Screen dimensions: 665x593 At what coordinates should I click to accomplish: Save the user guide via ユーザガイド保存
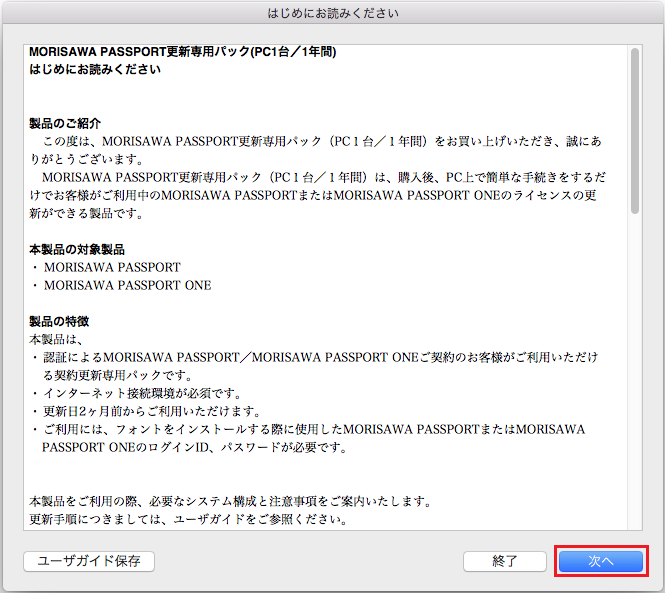tap(89, 561)
